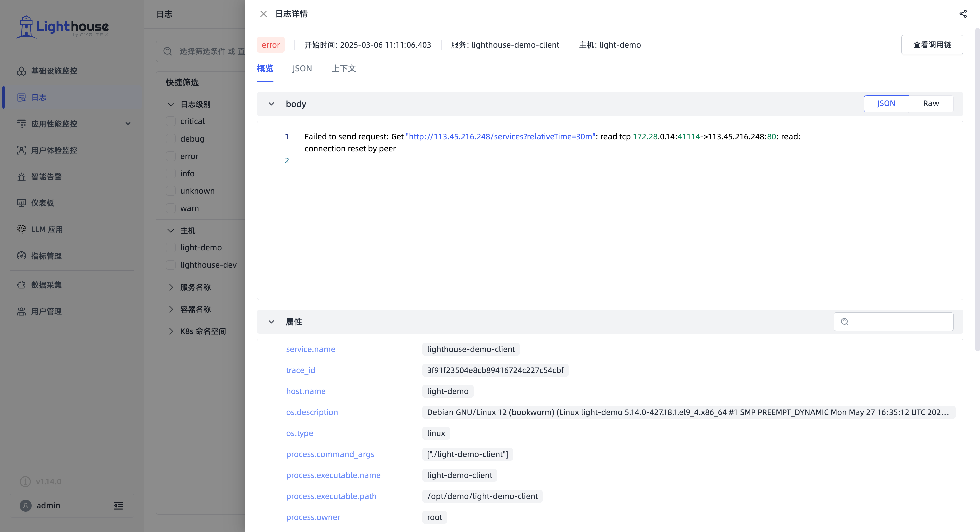Check the lighthouse-dev host checkbox
Screen dimensions: 980x532
point(171,265)
